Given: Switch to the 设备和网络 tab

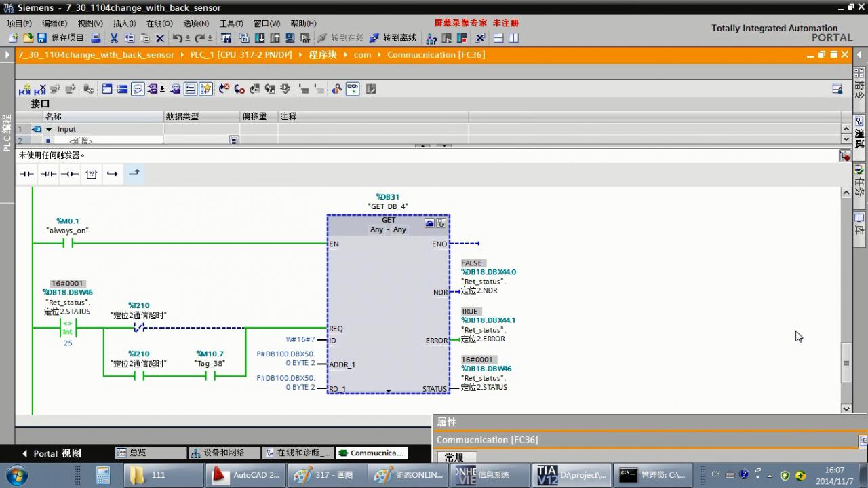Looking at the screenshot, I should (x=224, y=453).
